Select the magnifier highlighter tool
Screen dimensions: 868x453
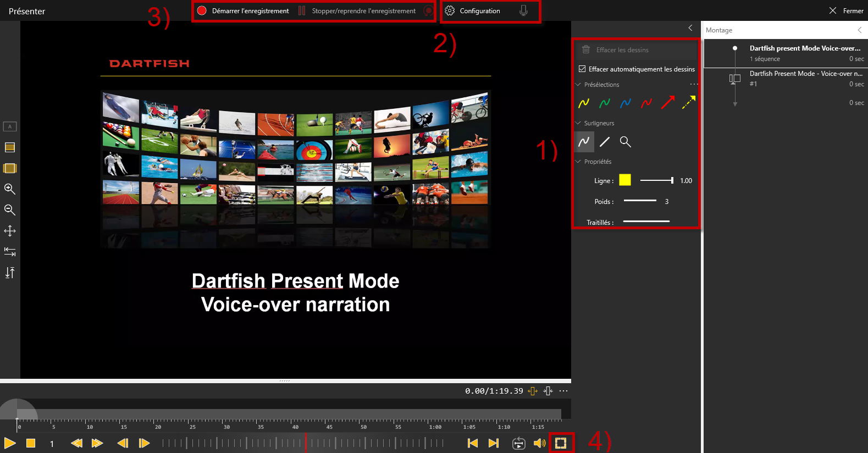pyautogui.click(x=626, y=142)
